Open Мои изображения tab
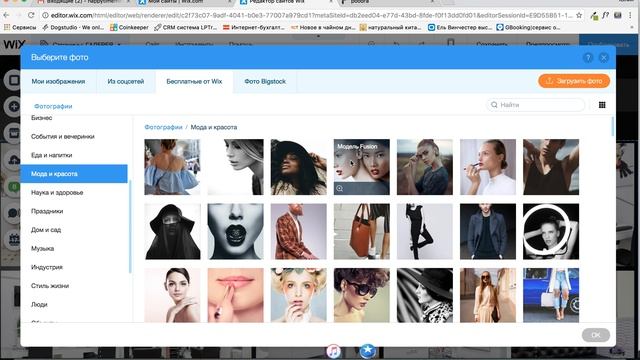Screen dimensions: 640x360 [58, 82]
